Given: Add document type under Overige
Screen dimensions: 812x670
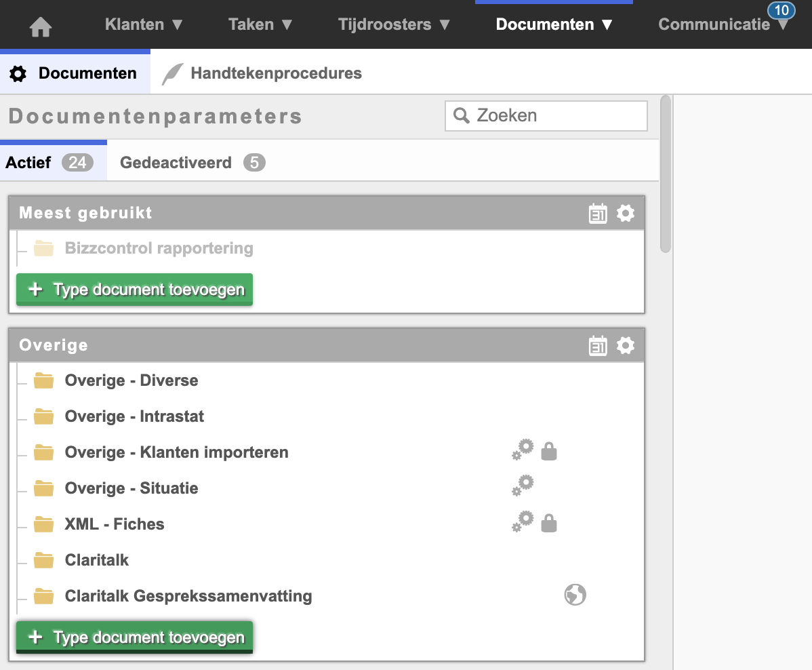Looking at the screenshot, I should (x=134, y=637).
